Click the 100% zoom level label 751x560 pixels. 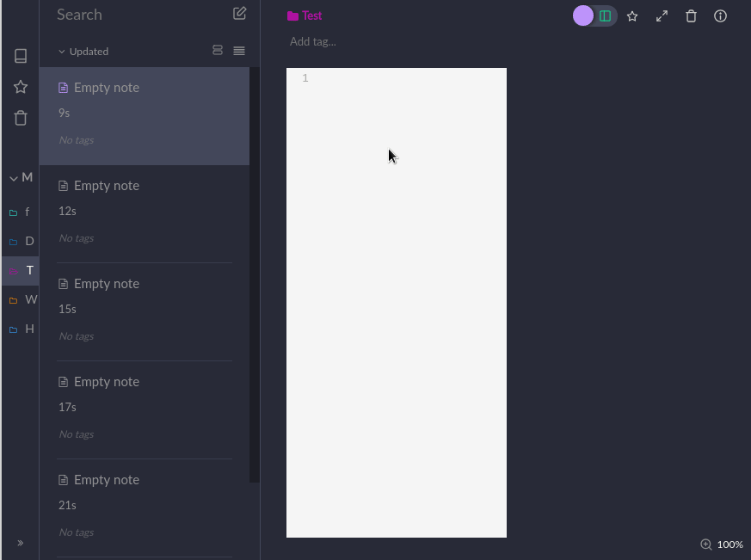click(730, 545)
